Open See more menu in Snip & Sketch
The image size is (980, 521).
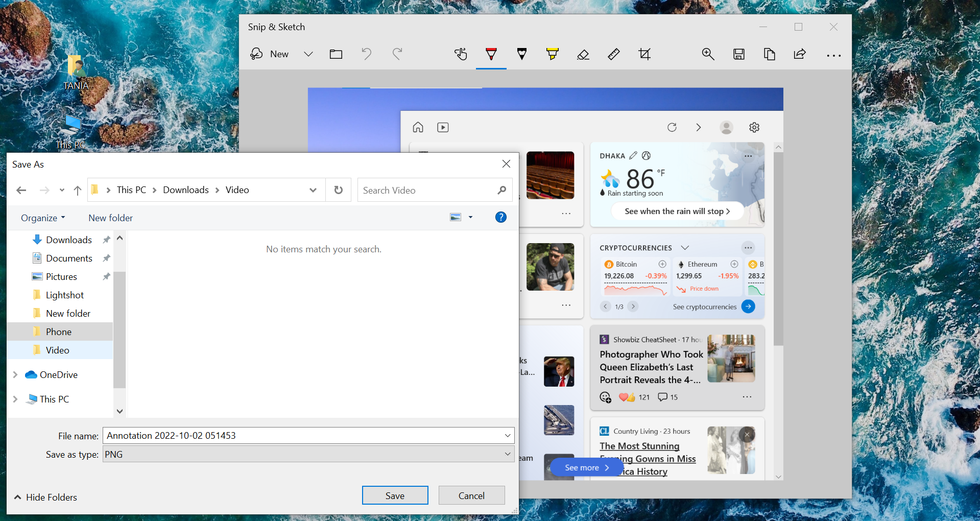(x=834, y=55)
